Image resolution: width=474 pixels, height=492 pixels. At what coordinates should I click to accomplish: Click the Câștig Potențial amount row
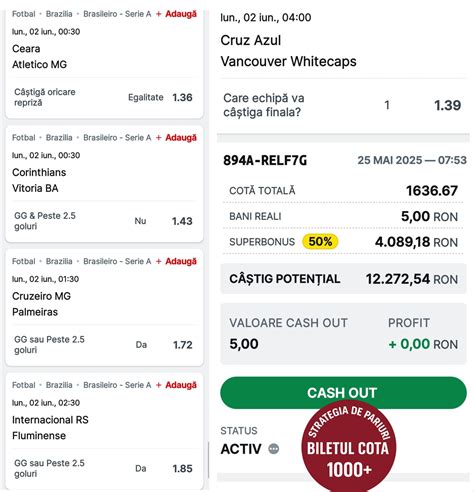click(x=343, y=279)
